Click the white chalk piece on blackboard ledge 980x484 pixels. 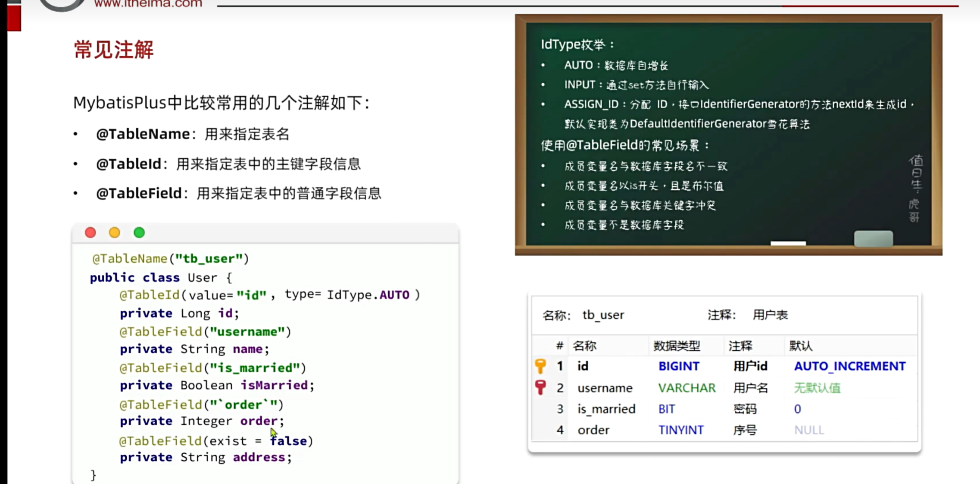click(x=788, y=244)
